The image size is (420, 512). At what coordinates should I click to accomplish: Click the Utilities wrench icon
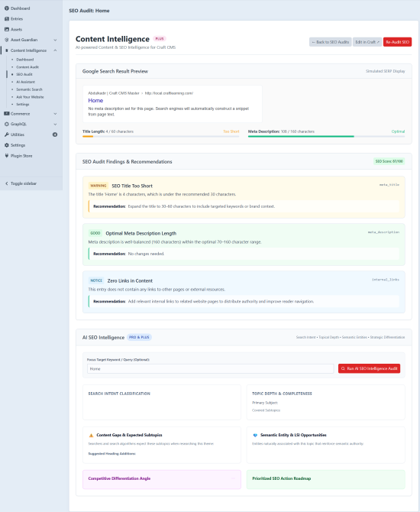[x=7, y=134]
